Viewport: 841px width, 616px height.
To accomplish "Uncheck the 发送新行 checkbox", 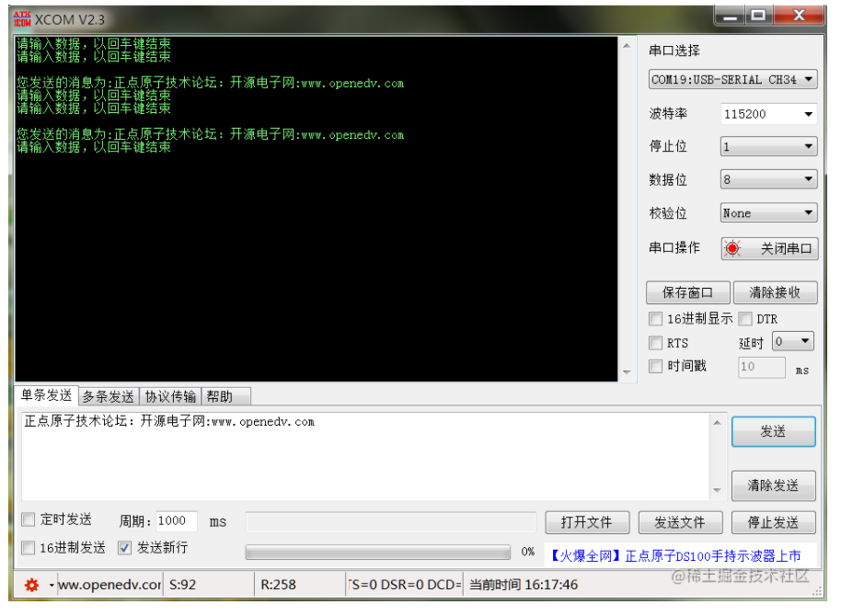I will (125, 548).
